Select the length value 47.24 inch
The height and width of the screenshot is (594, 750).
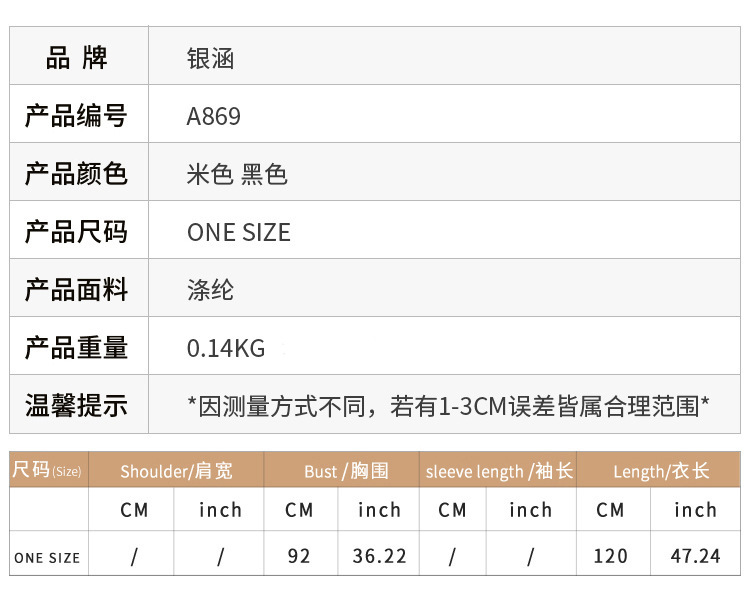click(695, 557)
